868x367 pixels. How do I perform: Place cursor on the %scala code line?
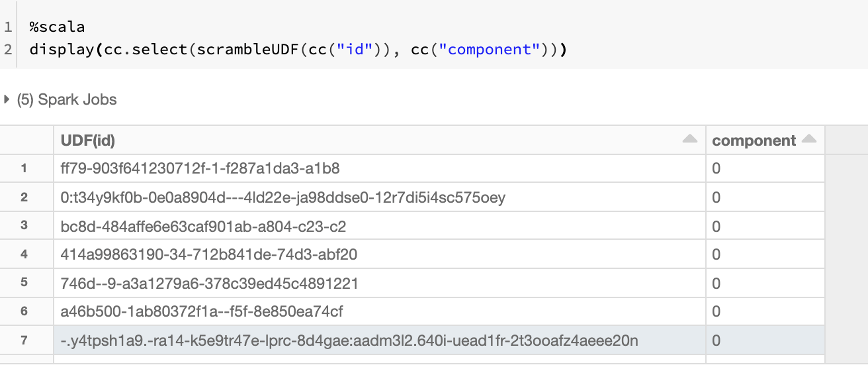(x=58, y=28)
